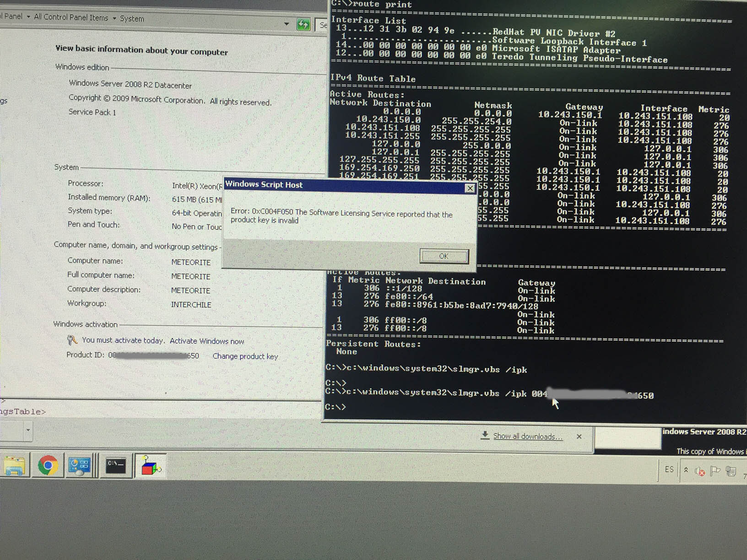
Task: Open volume muted tray icon
Action: point(699,471)
